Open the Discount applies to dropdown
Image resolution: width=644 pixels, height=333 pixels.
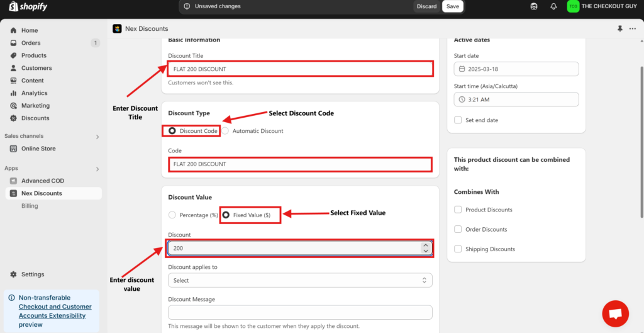tap(300, 280)
